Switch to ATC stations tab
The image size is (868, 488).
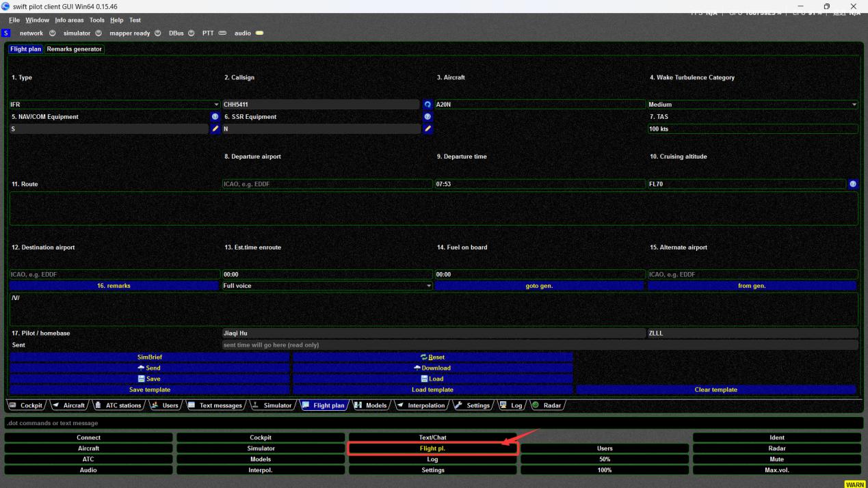click(118, 405)
